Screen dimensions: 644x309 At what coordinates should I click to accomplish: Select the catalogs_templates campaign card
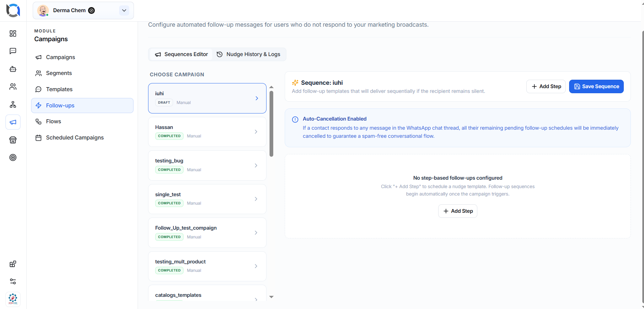[207, 293]
